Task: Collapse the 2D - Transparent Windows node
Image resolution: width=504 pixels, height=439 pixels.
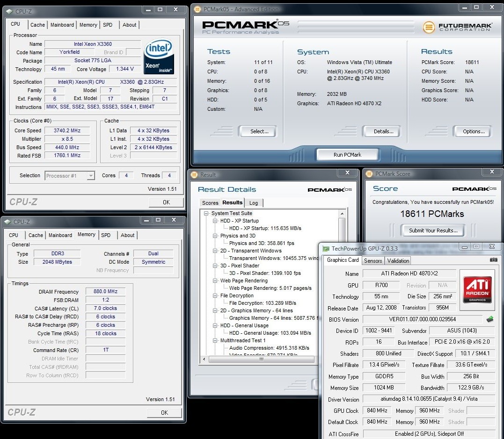Action: click(x=215, y=251)
